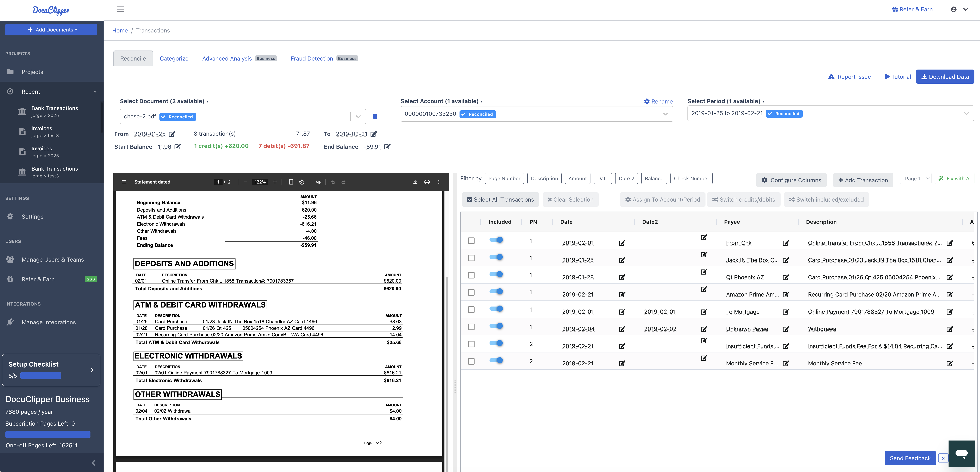This screenshot has width=980, height=472.
Task: Edit the payee Unknown Payee
Action: point(786,329)
